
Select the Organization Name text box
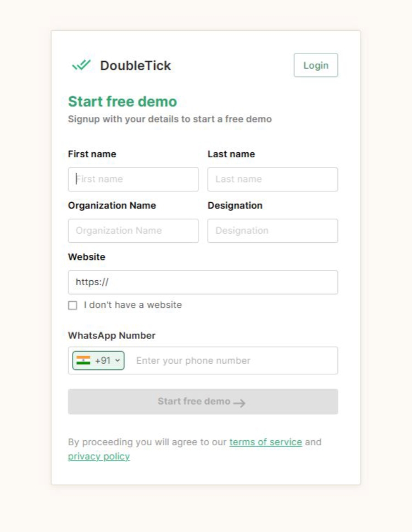[133, 231]
